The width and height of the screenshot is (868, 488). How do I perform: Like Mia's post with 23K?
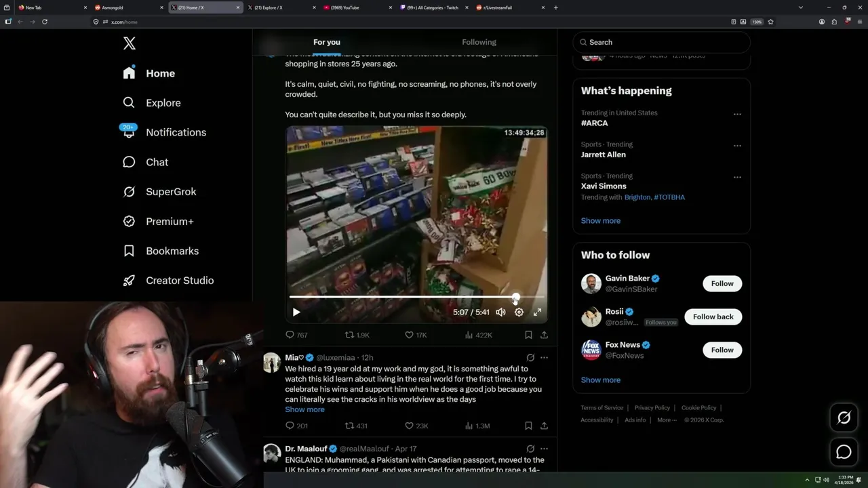416,426
